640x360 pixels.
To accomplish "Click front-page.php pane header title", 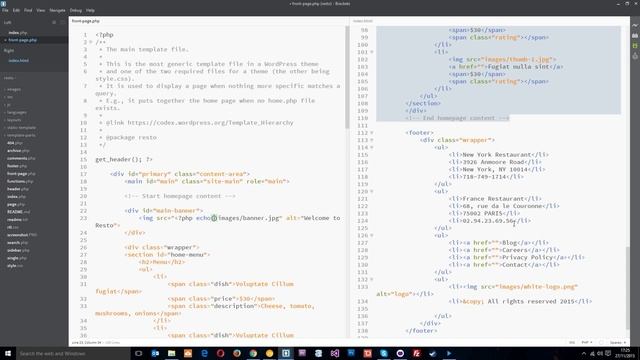I will [86, 21].
